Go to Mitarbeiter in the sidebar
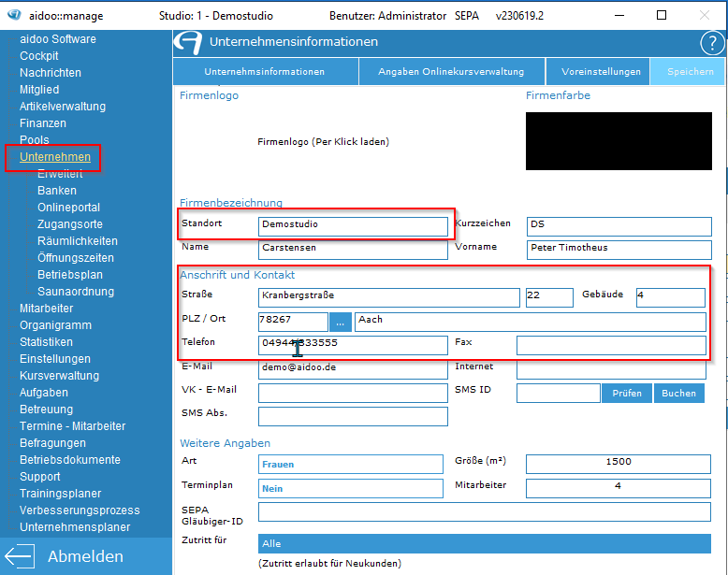The width and height of the screenshot is (728, 575). [x=46, y=309]
